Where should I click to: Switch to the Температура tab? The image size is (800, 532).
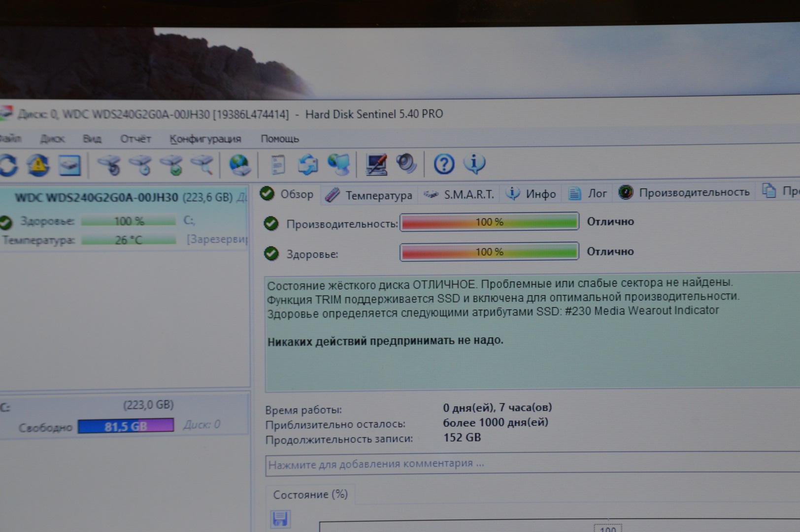point(369,195)
